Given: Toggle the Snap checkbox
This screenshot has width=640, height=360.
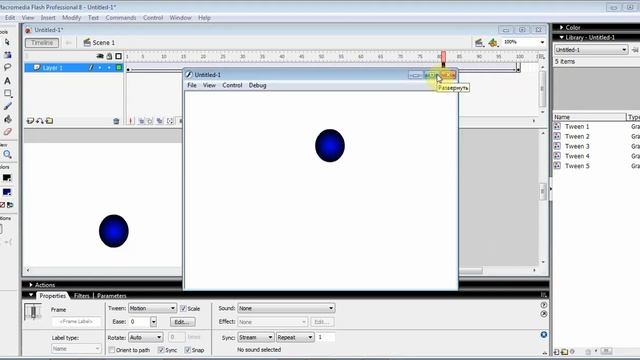Looking at the screenshot, I should pyautogui.click(x=187, y=350).
